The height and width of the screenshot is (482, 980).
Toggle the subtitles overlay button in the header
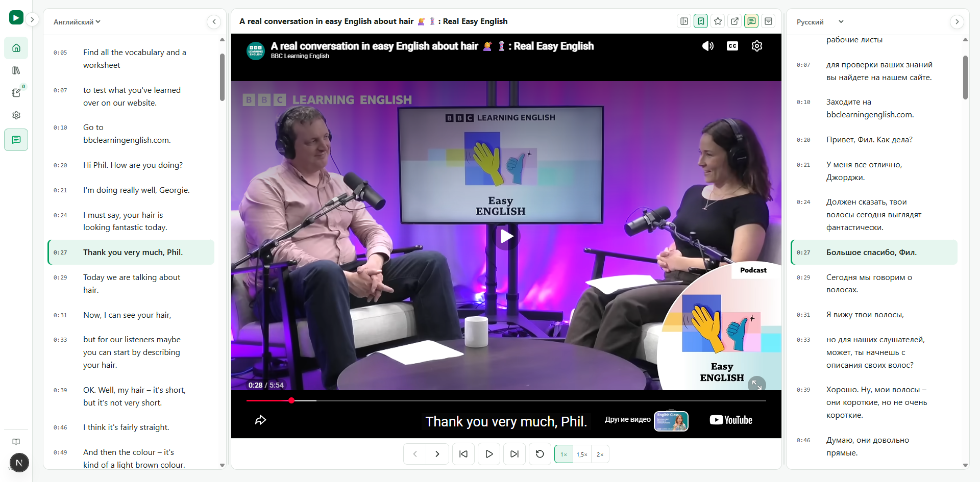[x=751, y=21]
